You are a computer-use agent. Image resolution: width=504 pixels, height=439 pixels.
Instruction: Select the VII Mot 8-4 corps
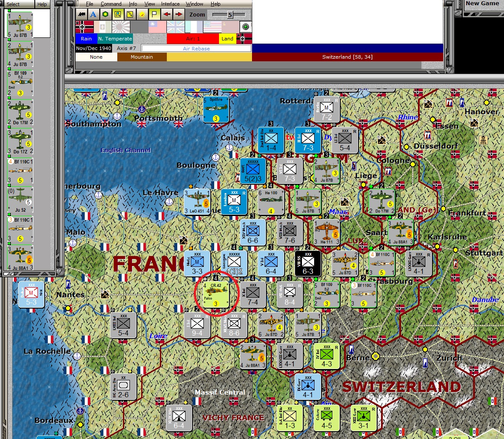[x=290, y=294]
